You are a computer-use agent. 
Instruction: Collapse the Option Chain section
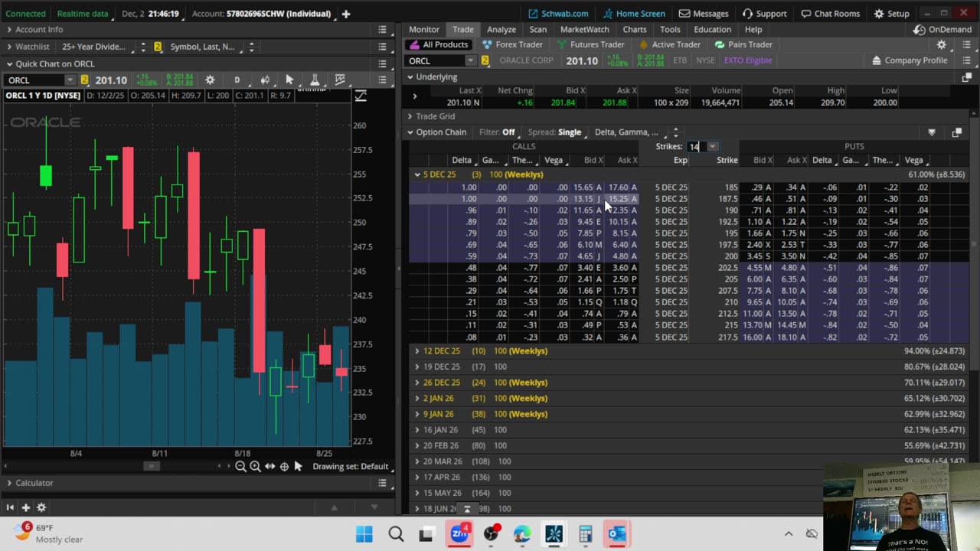tap(410, 132)
